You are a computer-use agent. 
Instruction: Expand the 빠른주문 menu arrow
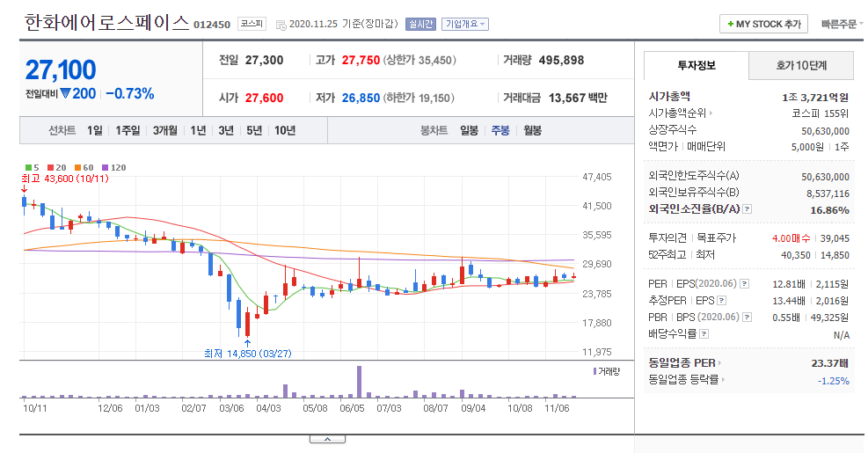coord(860,25)
